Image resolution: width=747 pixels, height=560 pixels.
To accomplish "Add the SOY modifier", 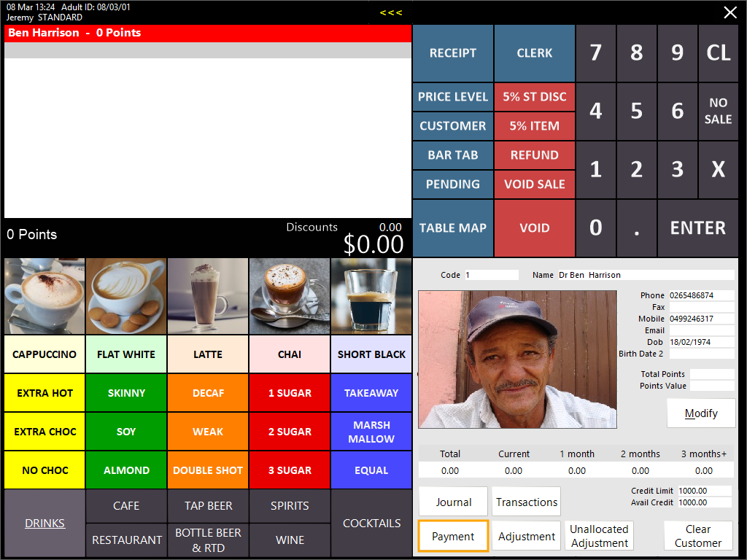I will [x=126, y=432].
